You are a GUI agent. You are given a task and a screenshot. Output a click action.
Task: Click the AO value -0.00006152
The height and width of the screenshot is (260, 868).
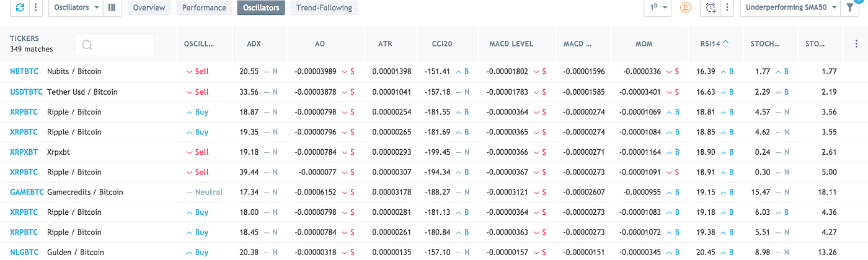pos(316,193)
